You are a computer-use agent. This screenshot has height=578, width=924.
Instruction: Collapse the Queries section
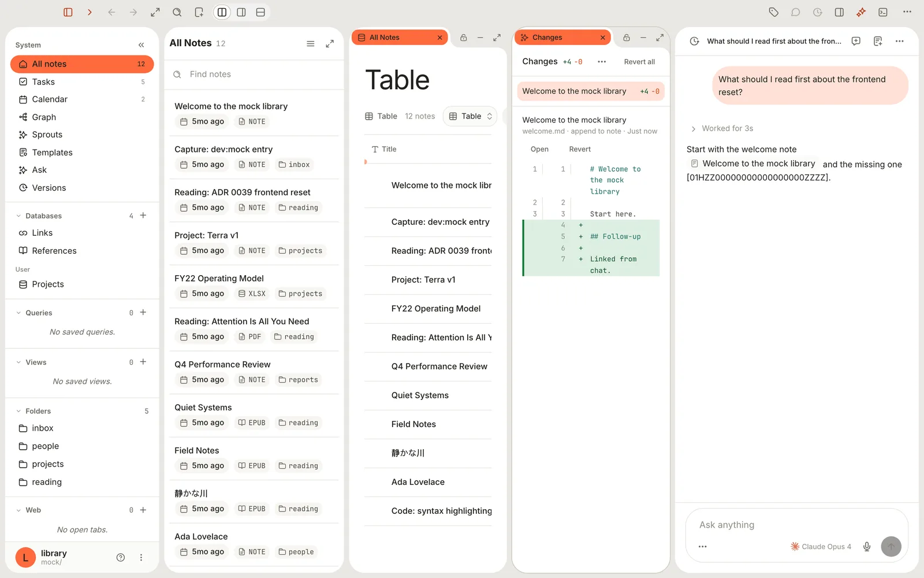point(18,313)
